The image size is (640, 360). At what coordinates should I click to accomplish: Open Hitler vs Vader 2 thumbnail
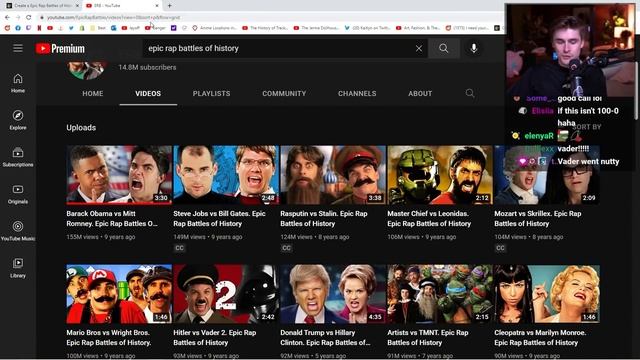226,294
